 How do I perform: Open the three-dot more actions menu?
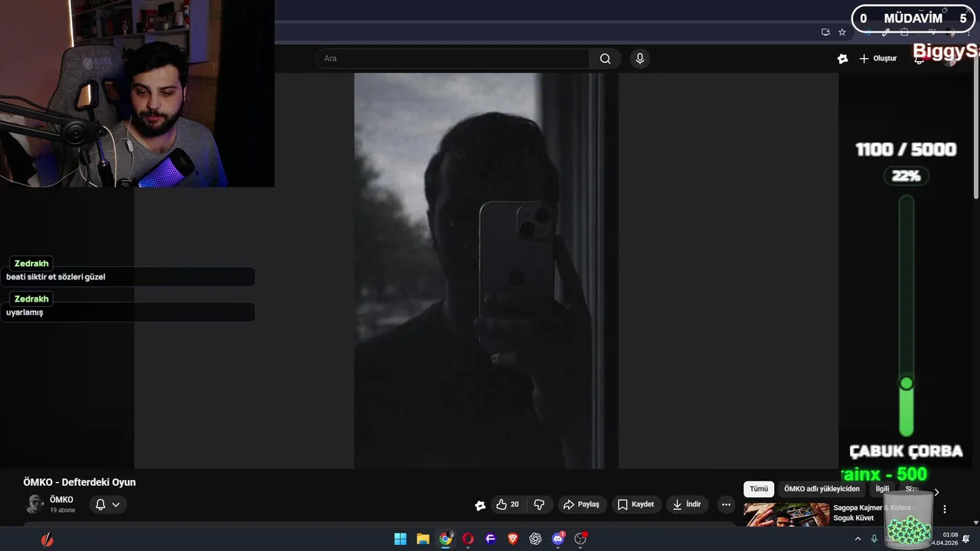pos(726,504)
